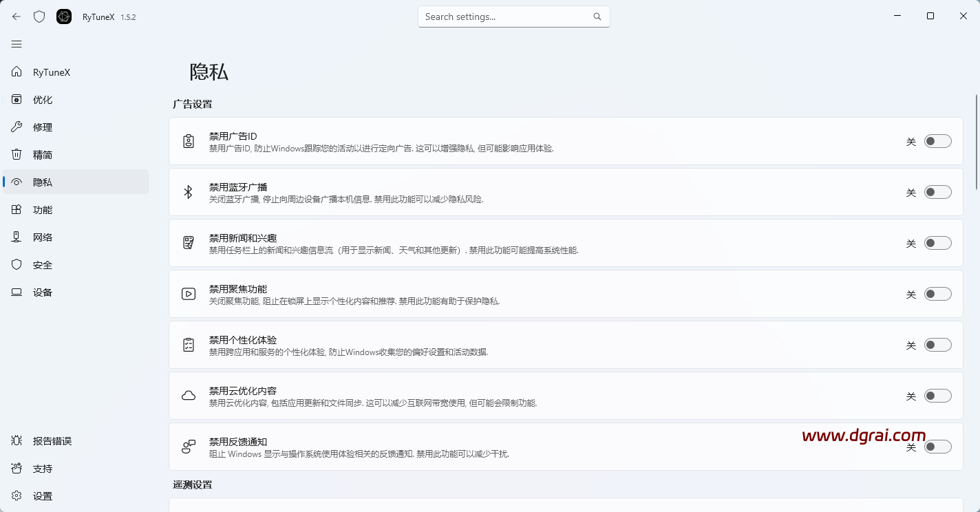The image size is (980, 512).
Task: Click the back arrow at top left
Action: coord(15,16)
